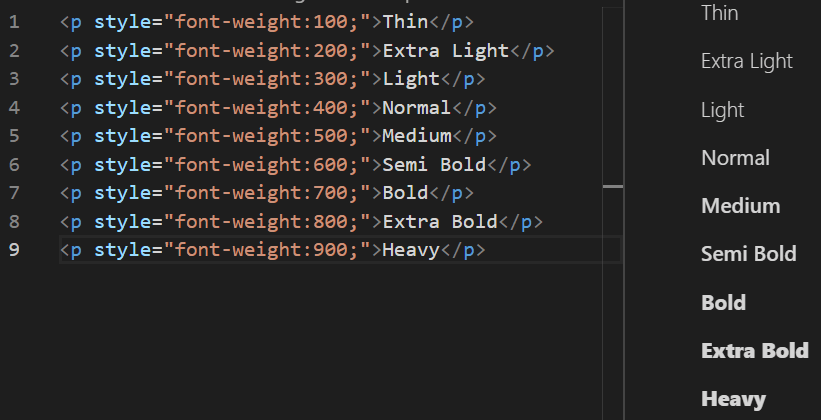Click "Heavy" in the rendered preview pane
Image resolution: width=821 pixels, height=420 pixels.
point(734,399)
